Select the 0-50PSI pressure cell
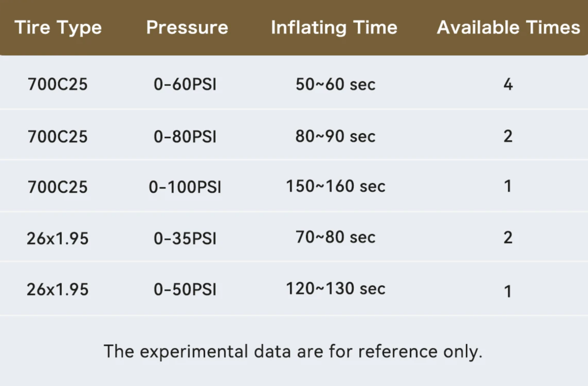Screen dimensions: 588x386 click(185, 290)
